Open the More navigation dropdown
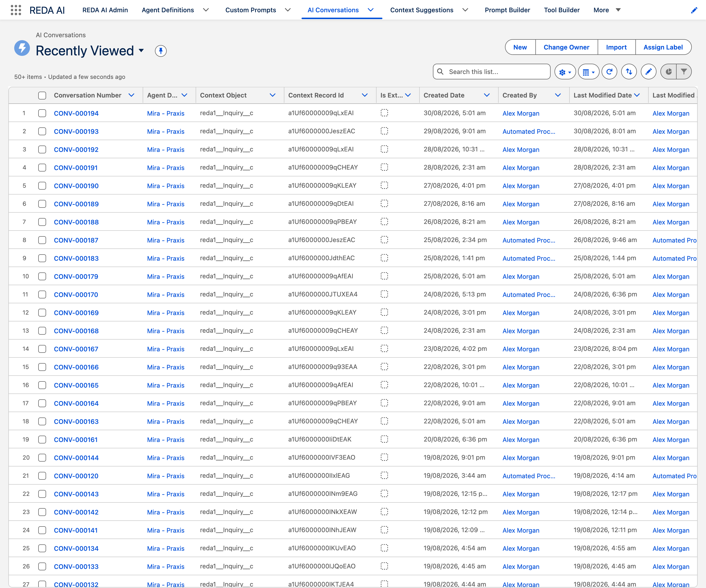Image resolution: width=706 pixels, height=588 pixels. tap(607, 10)
